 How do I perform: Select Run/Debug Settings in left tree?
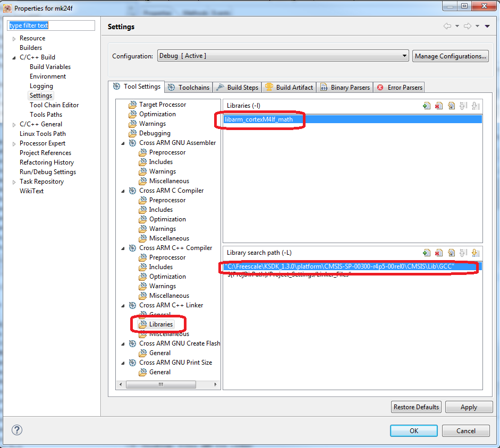[48, 172]
